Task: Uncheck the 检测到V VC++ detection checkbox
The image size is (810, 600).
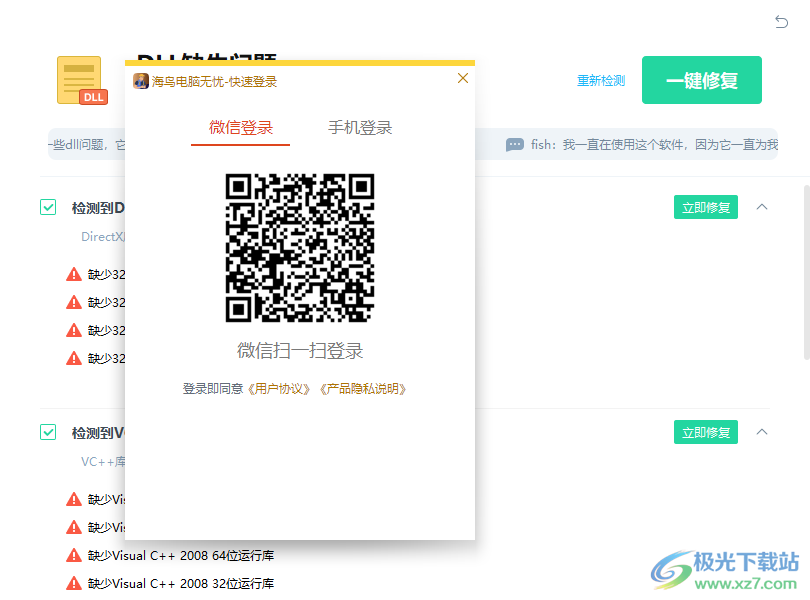Action: click(x=47, y=432)
